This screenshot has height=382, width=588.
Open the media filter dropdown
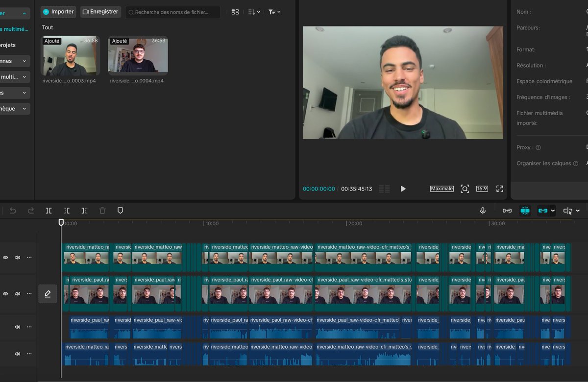coord(274,12)
